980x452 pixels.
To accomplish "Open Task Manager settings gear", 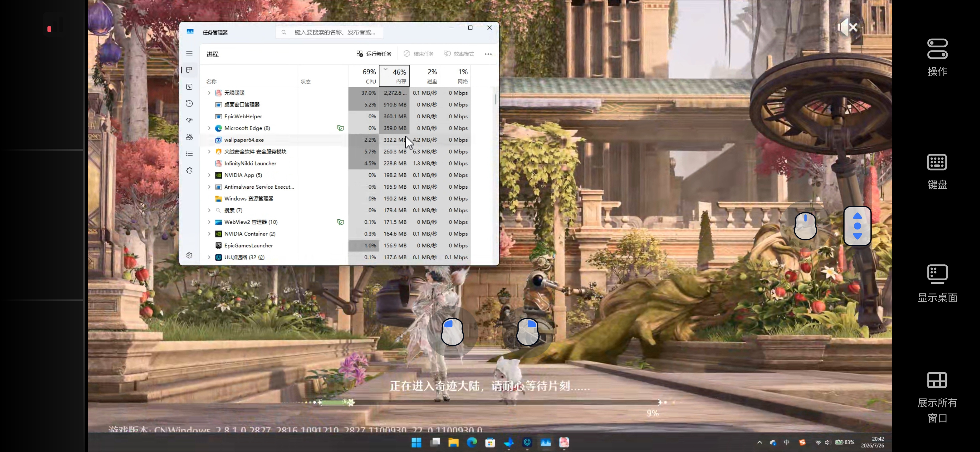I will tap(189, 255).
